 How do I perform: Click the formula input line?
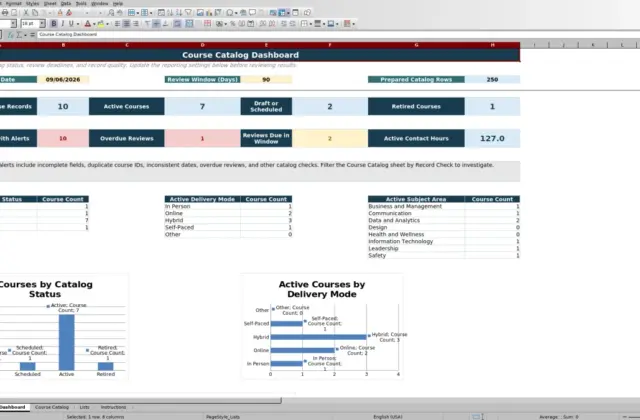coord(339,35)
